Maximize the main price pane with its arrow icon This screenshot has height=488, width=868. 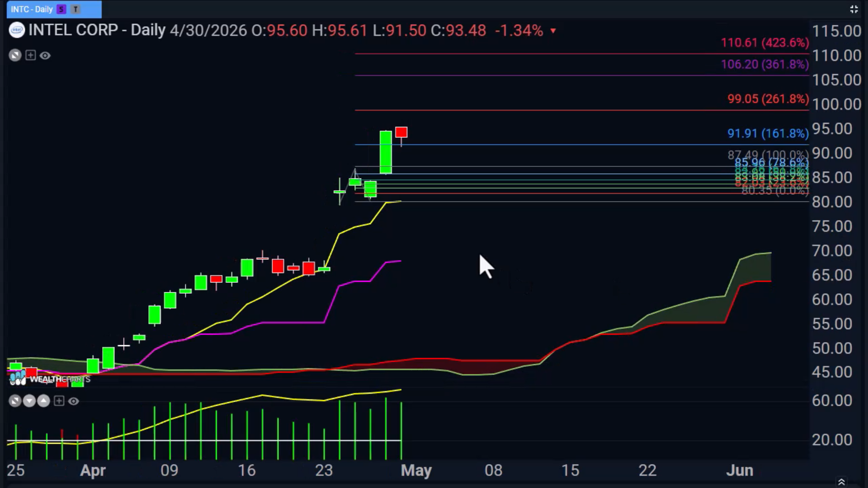point(15,55)
